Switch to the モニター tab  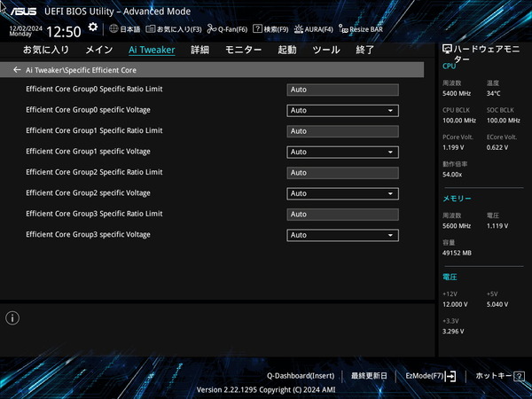(243, 50)
